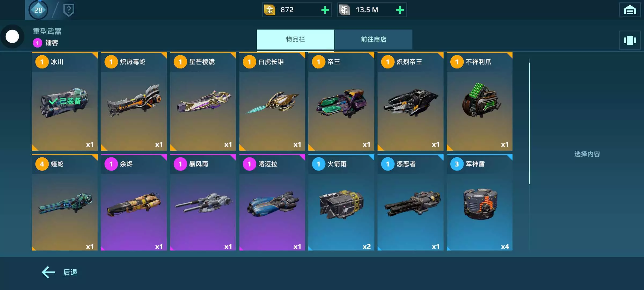This screenshot has height=290, width=644.
Task: Choose the 火箭雨 blue weapon card
Action: pyautogui.click(x=341, y=202)
